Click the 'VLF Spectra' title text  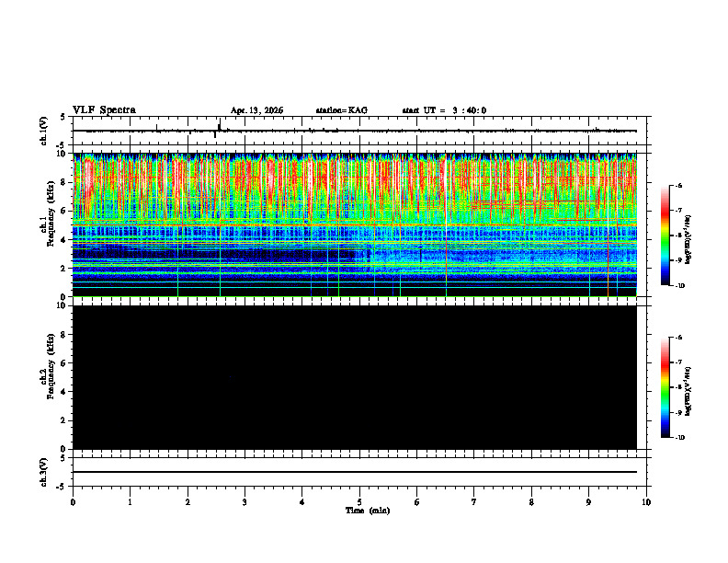[104, 110]
